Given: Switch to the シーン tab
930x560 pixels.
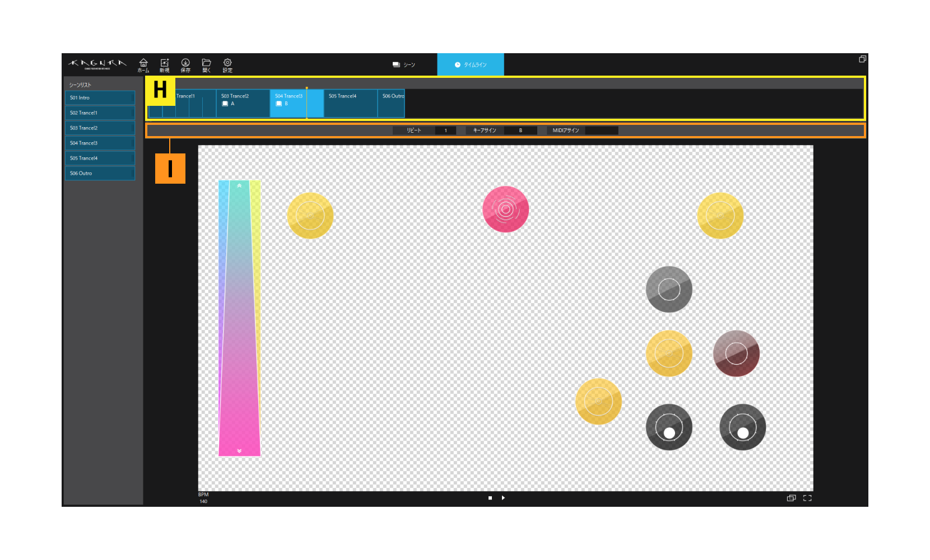Looking at the screenshot, I should [x=404, y=64].
